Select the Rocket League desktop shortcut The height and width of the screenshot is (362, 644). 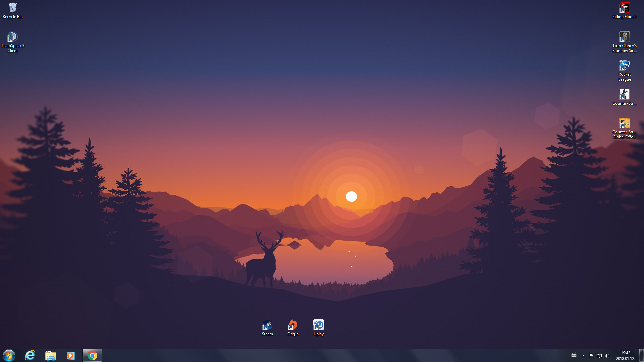624,71
